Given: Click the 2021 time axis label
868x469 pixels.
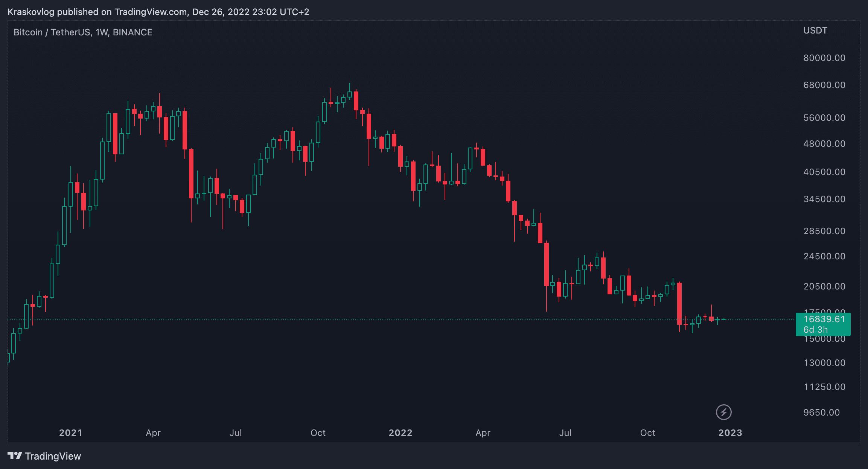Looking at the screenshot, I should click(71, 433).
